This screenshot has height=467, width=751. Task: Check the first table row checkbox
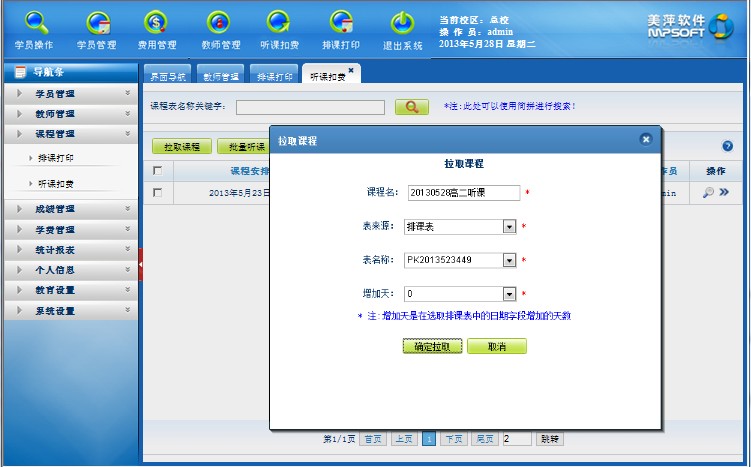tap(157, 193)
